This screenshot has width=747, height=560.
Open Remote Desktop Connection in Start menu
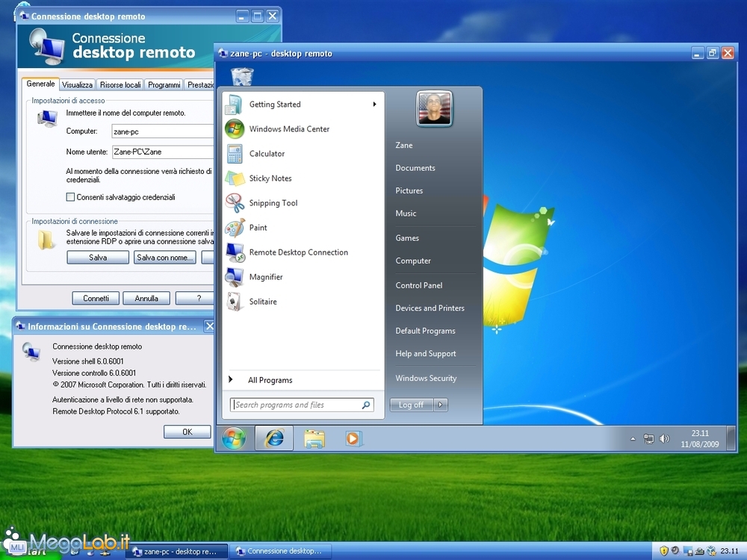(303, 252)
